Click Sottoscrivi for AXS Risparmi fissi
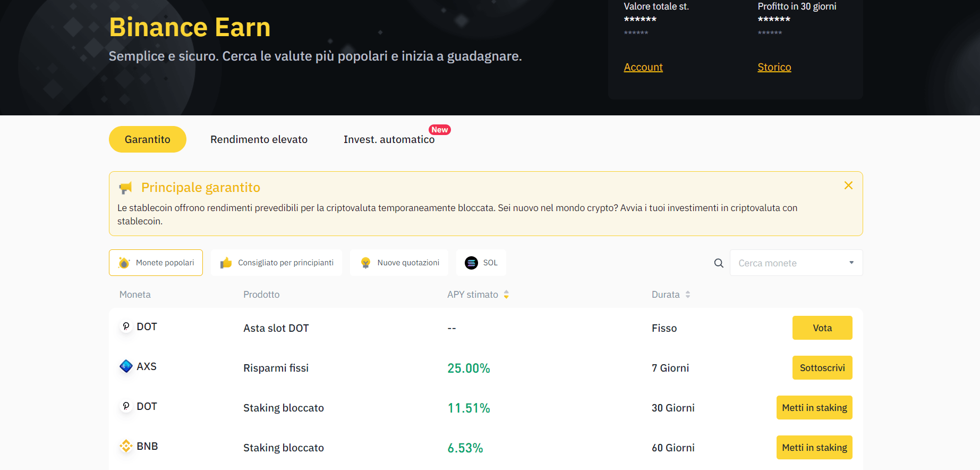The height and width of the screenshot is (470, 980). tap(822, 368)
